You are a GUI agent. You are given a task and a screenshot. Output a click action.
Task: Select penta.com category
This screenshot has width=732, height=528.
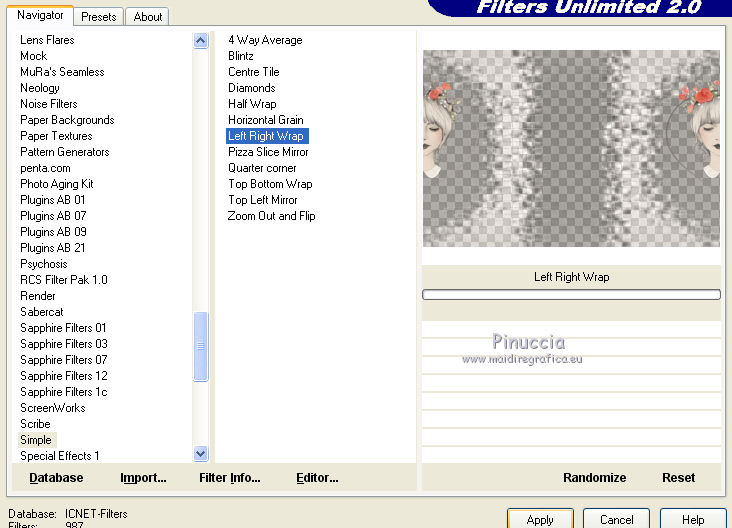pyautogui.click(x=45, y=168)
